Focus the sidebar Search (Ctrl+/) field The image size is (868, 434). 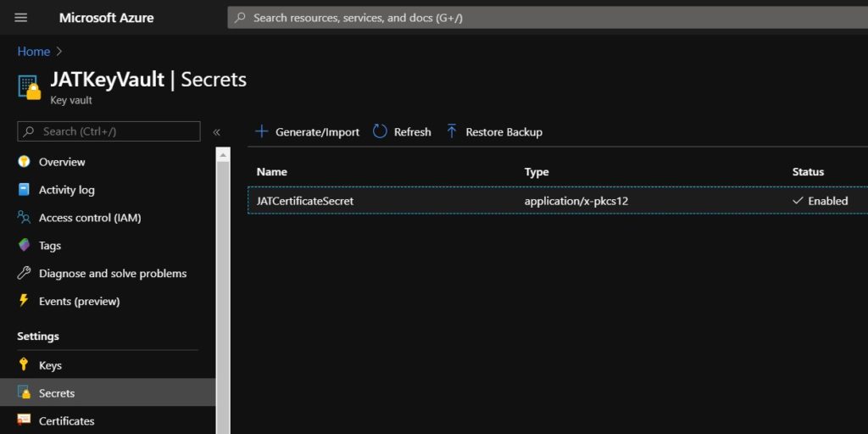[109, 131]
